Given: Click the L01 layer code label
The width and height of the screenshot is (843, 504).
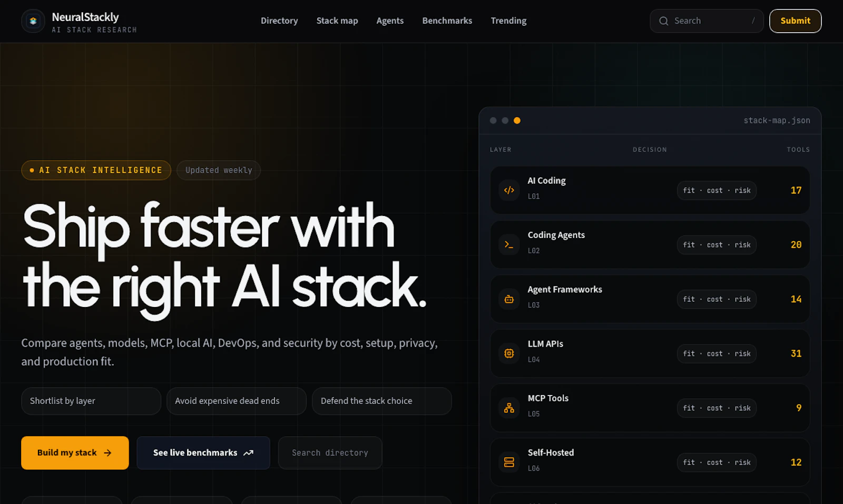Looking at the screenshot, I should point(534,196).
